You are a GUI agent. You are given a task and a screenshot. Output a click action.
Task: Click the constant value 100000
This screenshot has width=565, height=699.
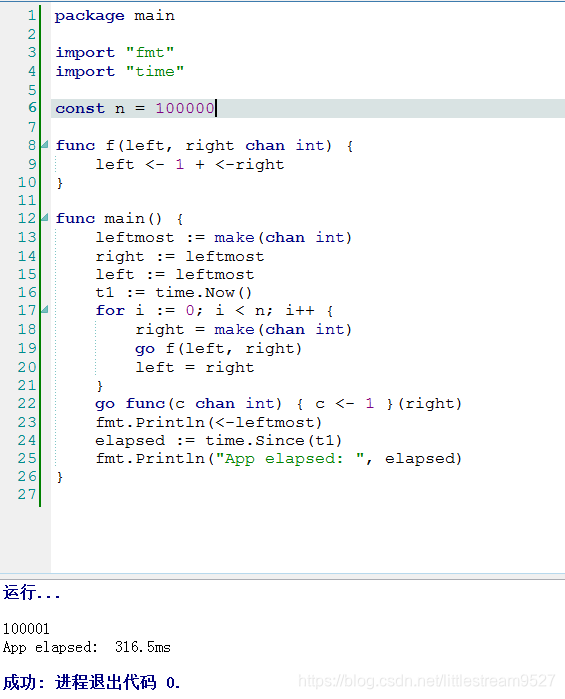pos(185,108)
